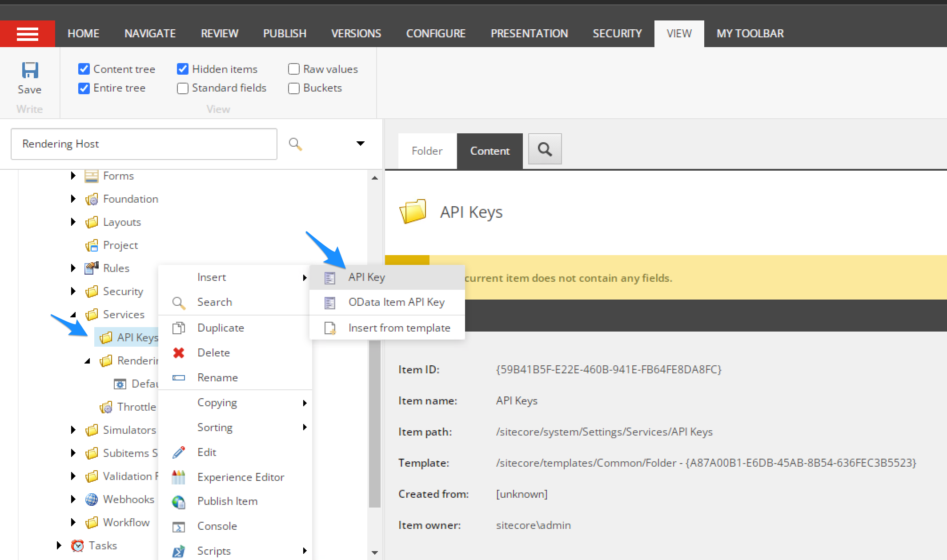Open the HOME ribbon tab
Viewport: 947px width, 560px height.
[x=83, y=34]
